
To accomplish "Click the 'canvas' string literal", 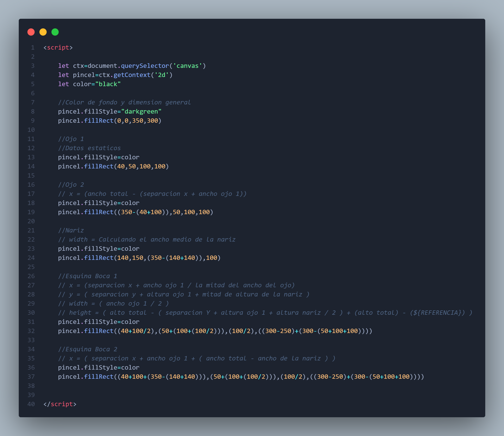I will [x=187, y=66].
